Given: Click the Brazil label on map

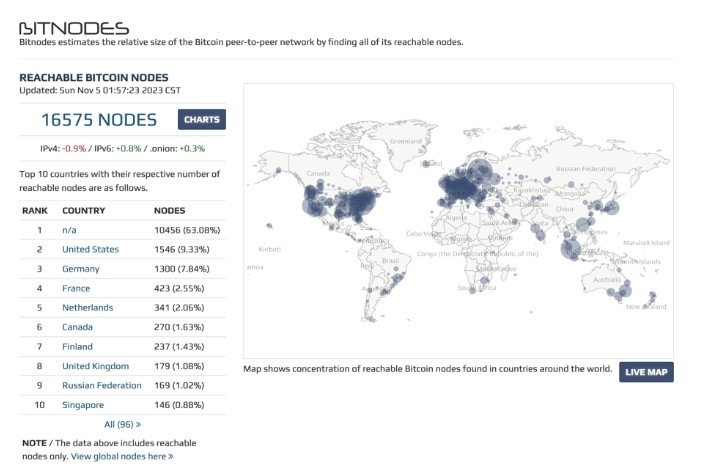Looking at the screenshot, I should pos(390,260).
